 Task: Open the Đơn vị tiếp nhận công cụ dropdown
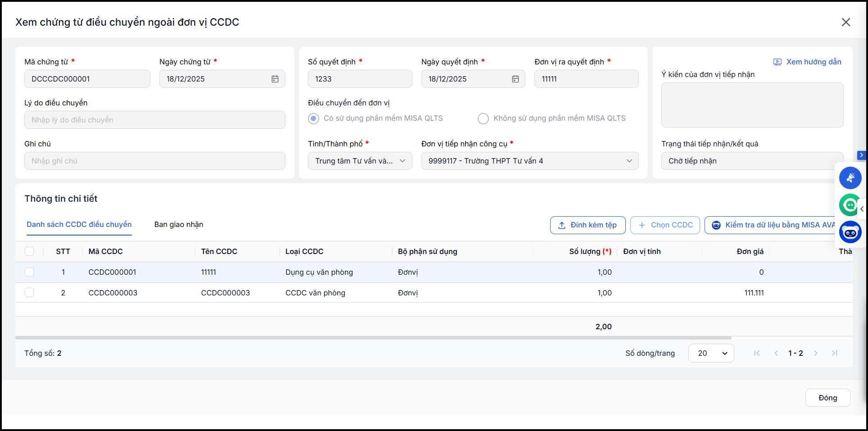coord(530,161)
